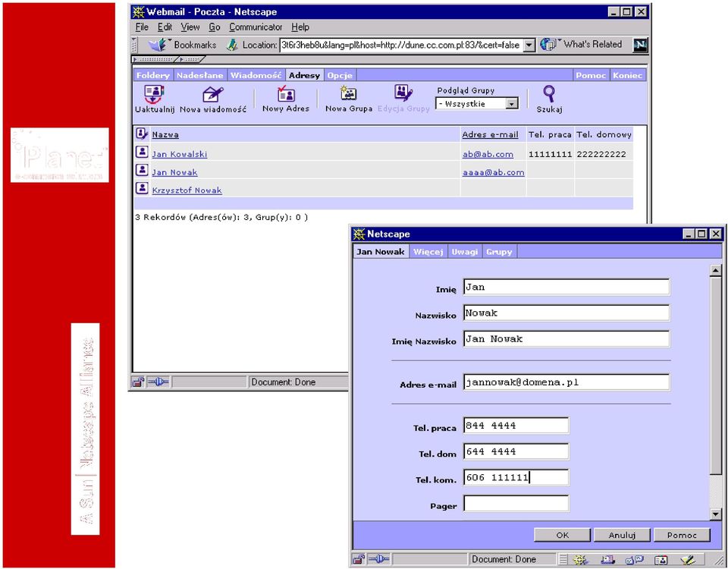This screenshot has width=728, height=569.
Task: Select the Jan Nowak tab in dialog
Action: [381, 252]
